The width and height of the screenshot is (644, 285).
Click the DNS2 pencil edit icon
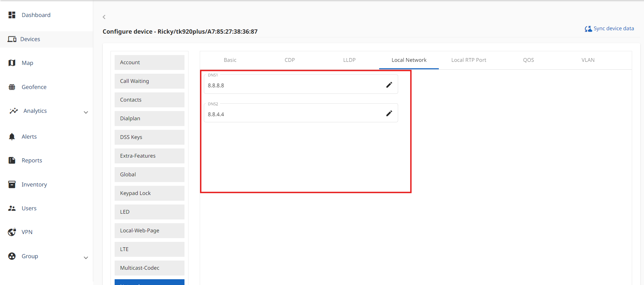tap(389, 113)
